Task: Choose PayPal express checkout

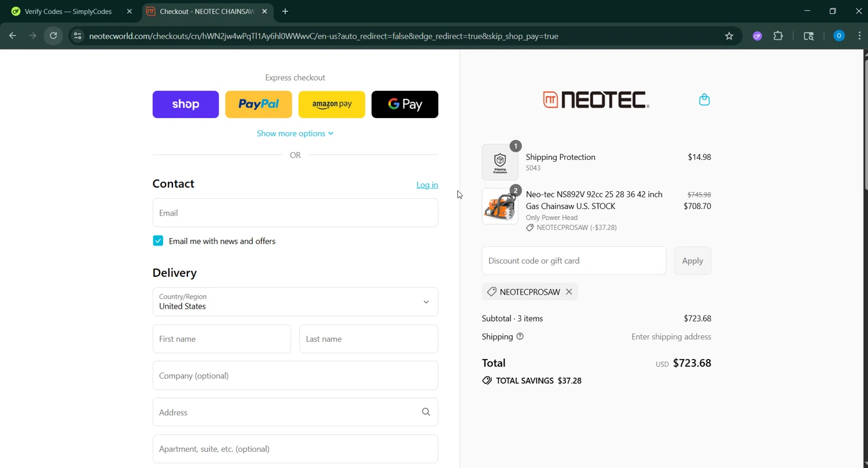Action: pyautogui.click(x=259, y=104)
